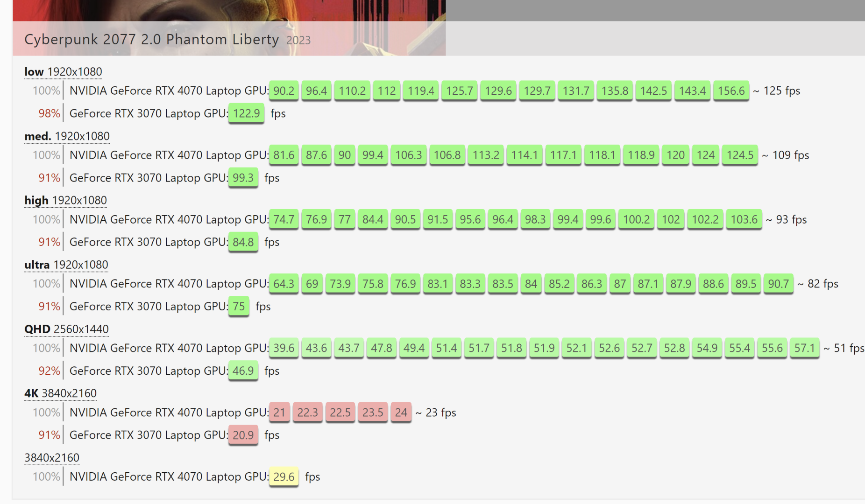
Task: Click the 81.6 fps result box
Action: (x=284, y=155)
